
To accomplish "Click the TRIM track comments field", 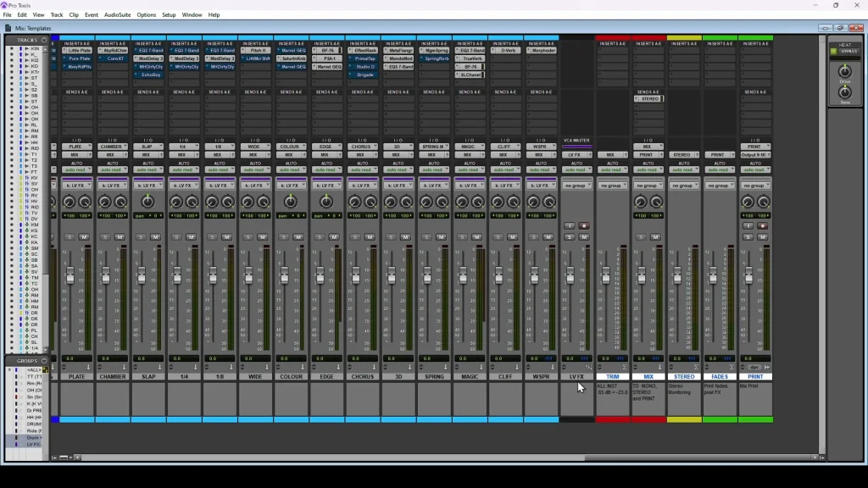I will [612, 398].
